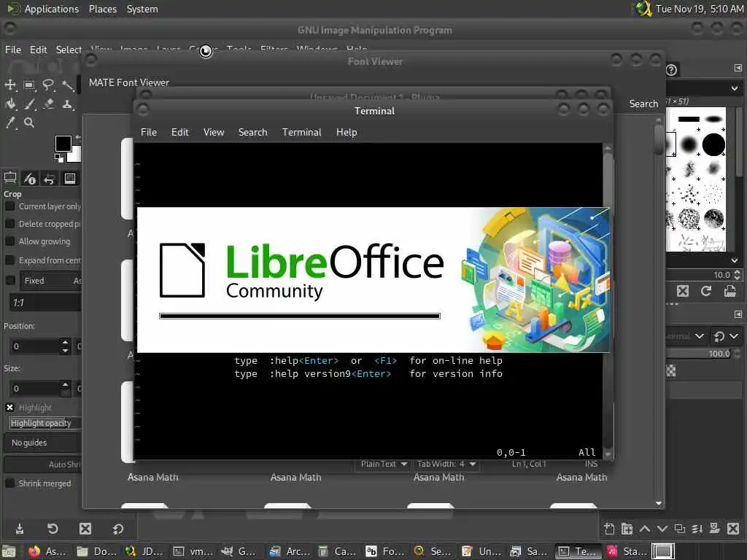Screen dimensions: 747x560
Task: Select the Free Select lasso tool
Action: coord(48,85)
